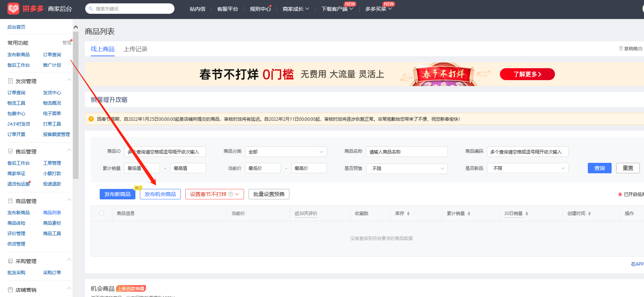The height and width of the screenshot is (297, 644).
Task: Open the 是否预售 dropdown
Action: tap(407, 168)
